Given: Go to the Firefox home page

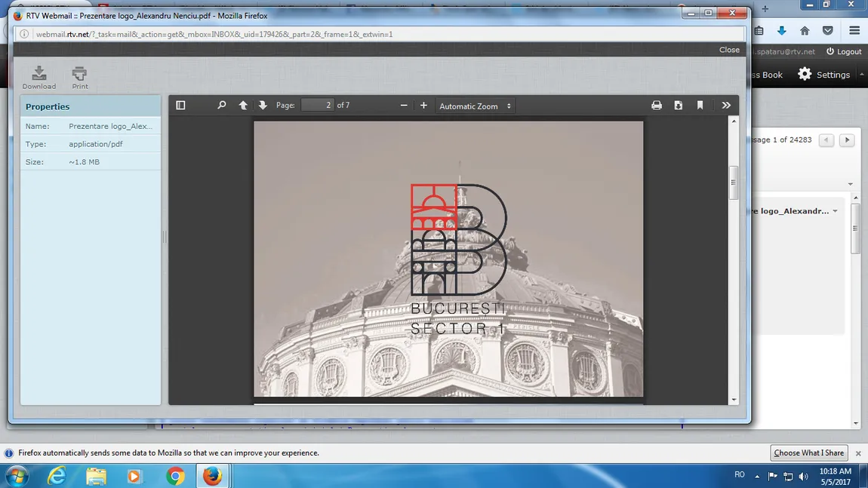Looking at the screenshot, I should coord(805,30).
